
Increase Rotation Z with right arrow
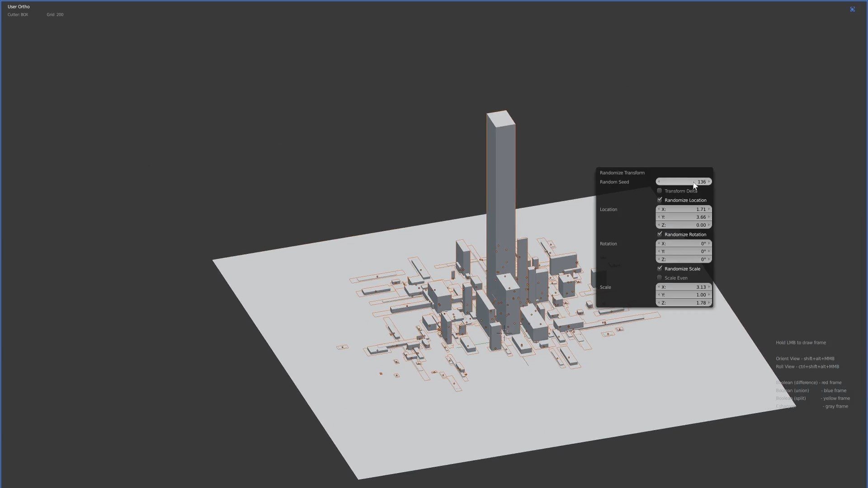coord(709,259)
